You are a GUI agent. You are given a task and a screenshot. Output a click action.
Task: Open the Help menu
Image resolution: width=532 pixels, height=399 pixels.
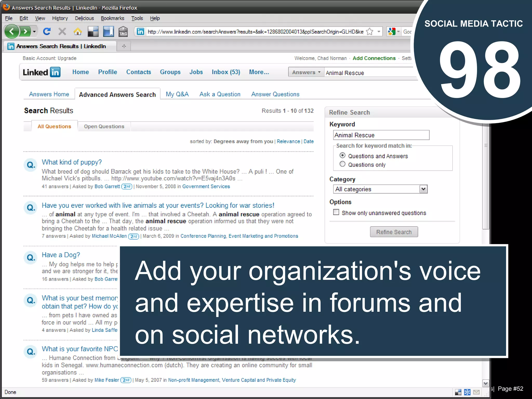(155, 18)
